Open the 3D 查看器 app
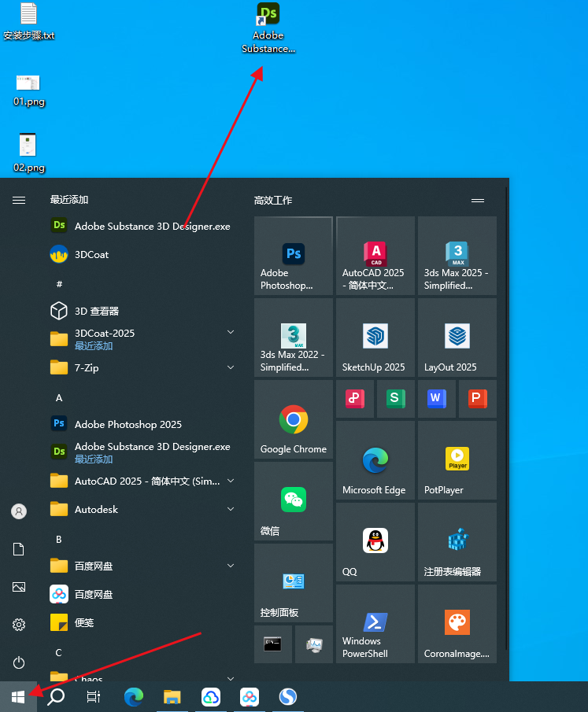 click(x=142, y=311)
